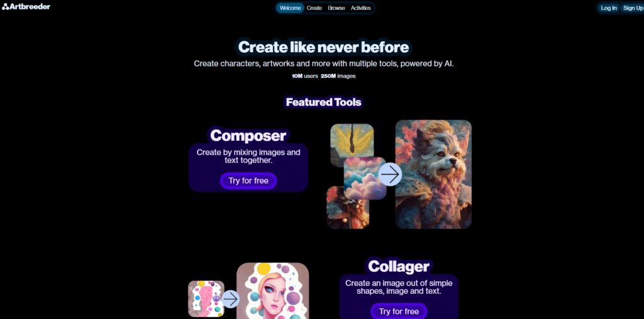This screenshot has height=319, width=644.
Task: Click the Composer arrow circle icon
Action: [x=390, y=174]
